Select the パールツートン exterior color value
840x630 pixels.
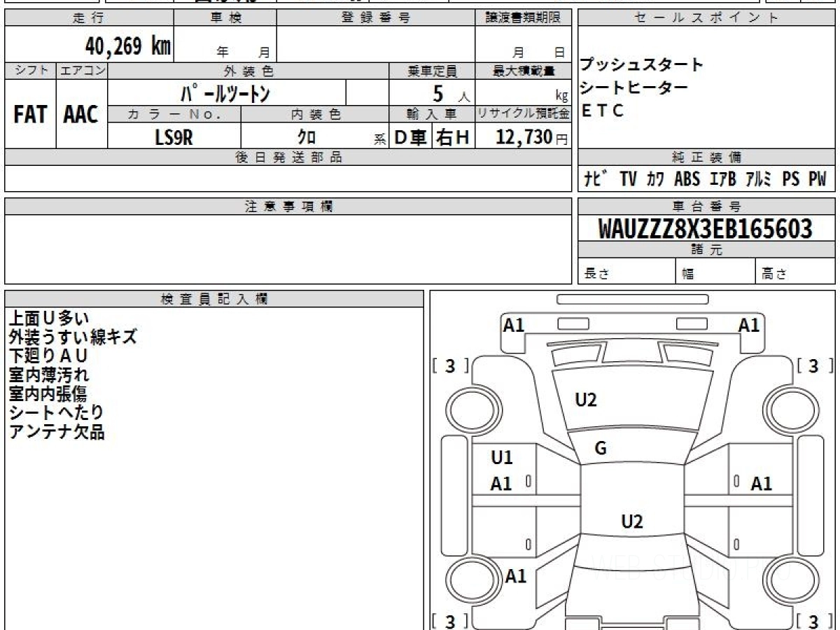point(226,92)
